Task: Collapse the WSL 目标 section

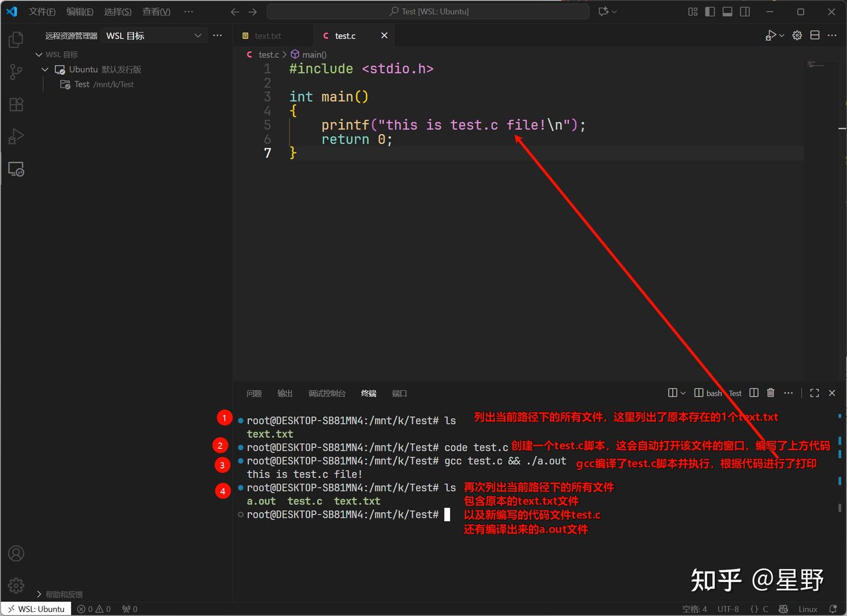Action: click(39, 55)
